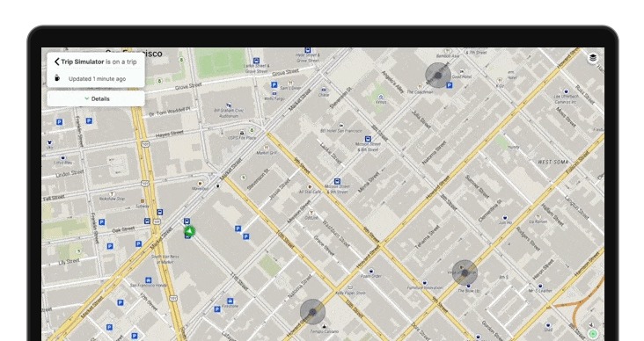Click the USPS Fox Plaza map marker
Image resolution: width=644 pixels, height=341 pixels.
pyautogui.click(x=242, y=133)
